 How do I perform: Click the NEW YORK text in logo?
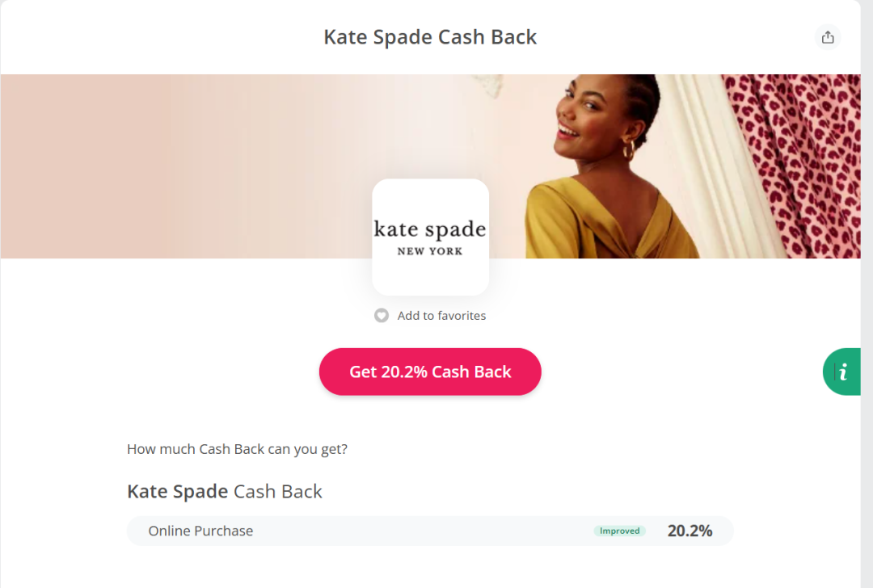pyautogui.click(x=430, y=251)
